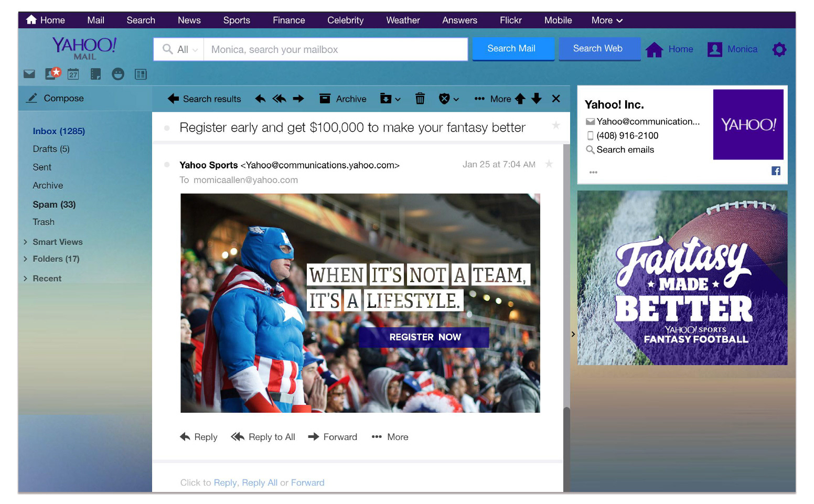Open Contacts icon with star badge
The width and height of the screenshot is (814, 504).
tap(53, 73)
